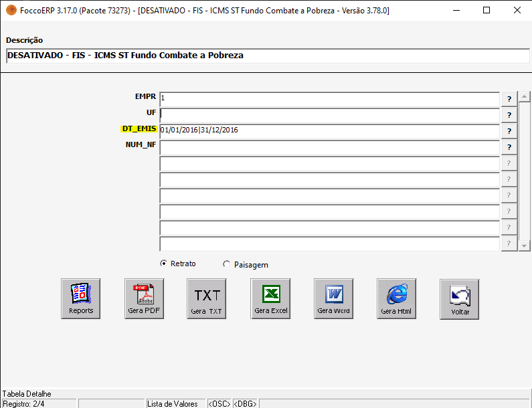
Task: Go back using the Voltar button
Action: (x=459, y=299)
